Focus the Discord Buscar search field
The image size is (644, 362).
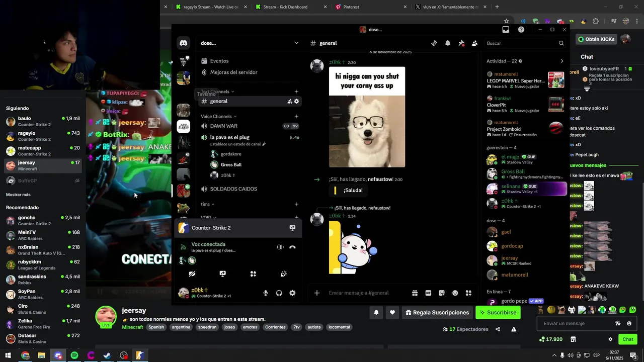[x=525, y=43]
